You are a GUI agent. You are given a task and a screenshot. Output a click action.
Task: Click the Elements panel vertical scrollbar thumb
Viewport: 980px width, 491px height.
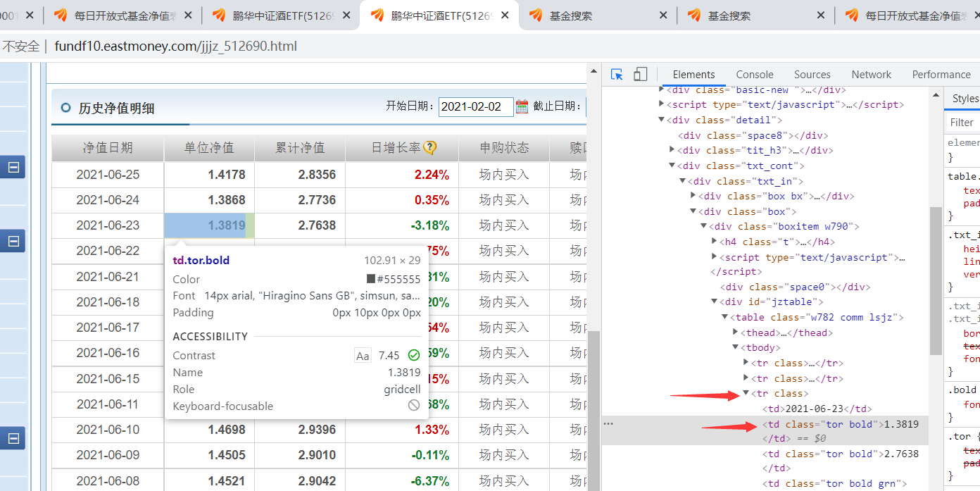[936, 280]
